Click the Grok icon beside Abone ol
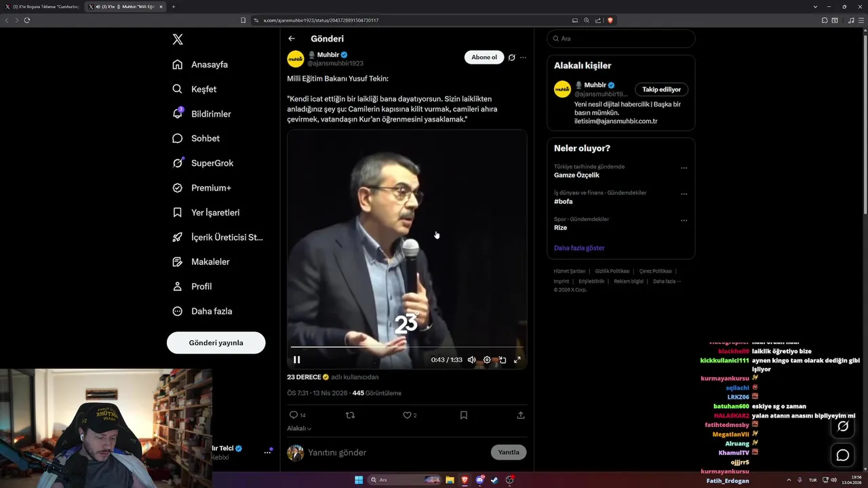This screenshot has height=488, width=868. point(512,58)
